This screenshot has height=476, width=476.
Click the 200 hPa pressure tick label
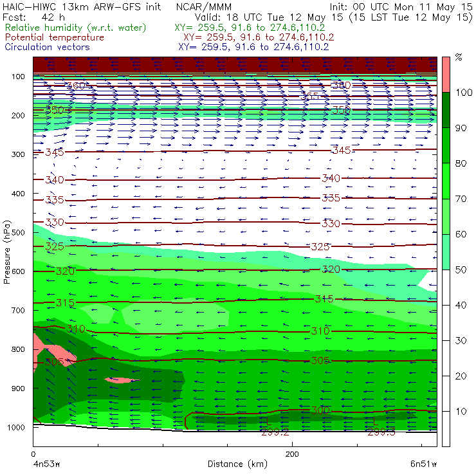(x=18, y=115)
